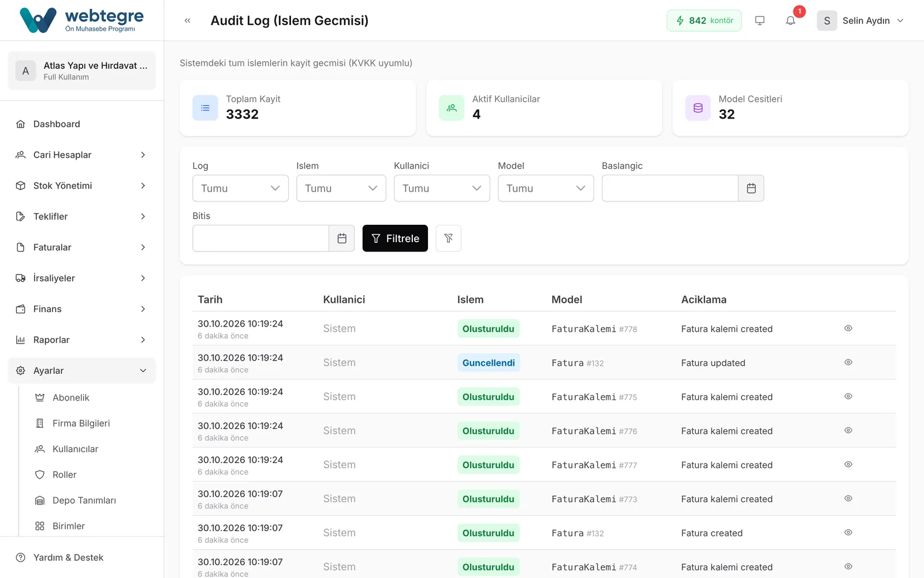Image resolution: width=924 pixels, height=578 pixels.
Task: Click the Aktif Kullanicilar people icon
Action: tap(452, 108)
